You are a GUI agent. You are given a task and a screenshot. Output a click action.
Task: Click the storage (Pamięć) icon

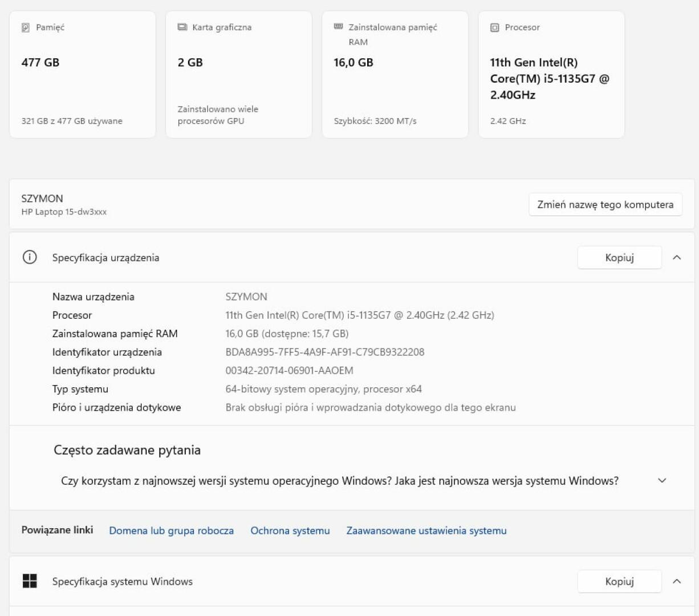click(x=26, y=27)
